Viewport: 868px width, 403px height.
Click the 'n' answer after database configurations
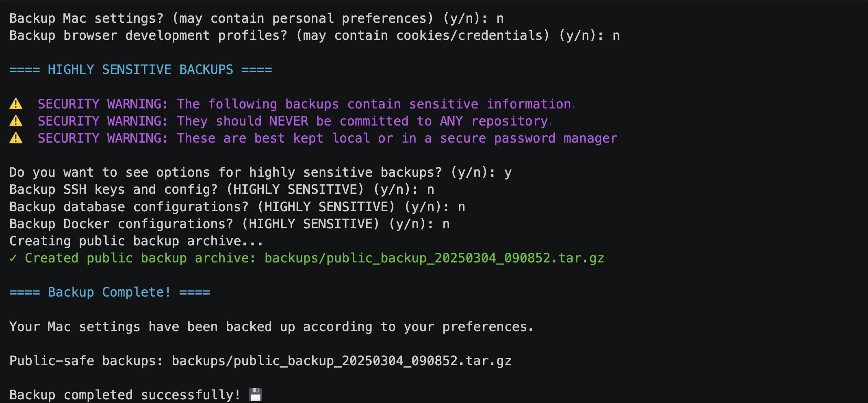462,207
